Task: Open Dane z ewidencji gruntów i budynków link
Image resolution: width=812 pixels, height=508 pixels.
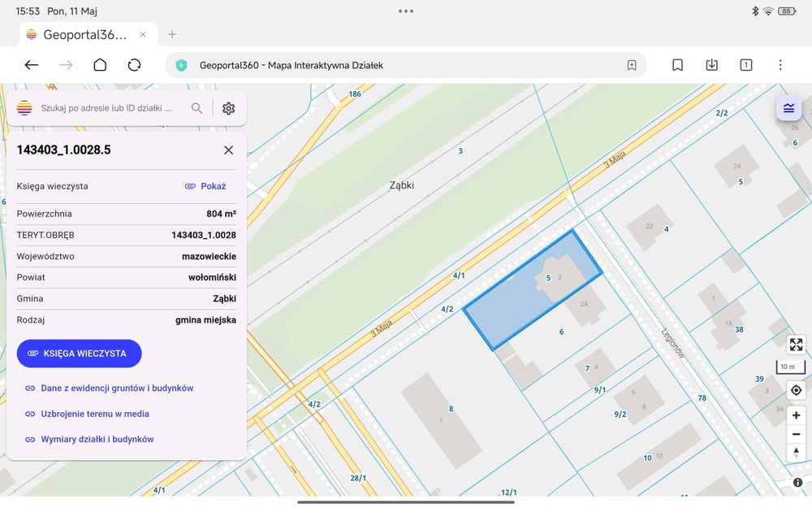Action: (x=110, y=388)
